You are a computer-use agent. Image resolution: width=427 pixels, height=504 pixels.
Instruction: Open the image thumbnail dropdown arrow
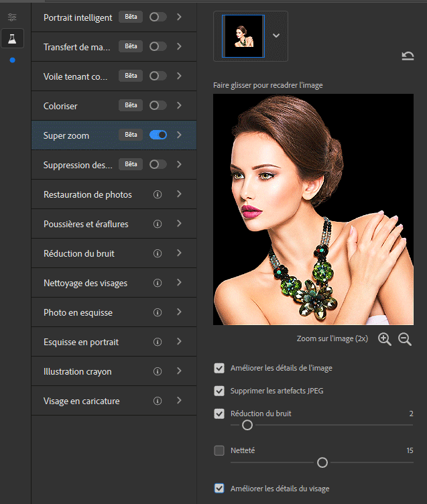(x=276, y=35)
